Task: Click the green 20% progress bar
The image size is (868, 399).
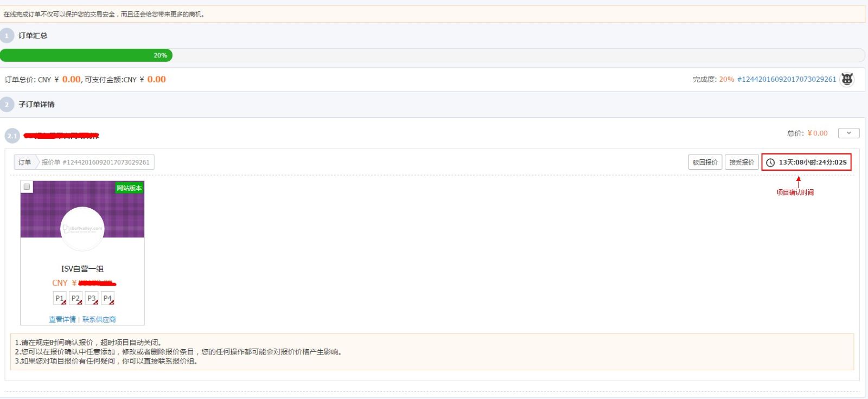Action: [86, 55]
